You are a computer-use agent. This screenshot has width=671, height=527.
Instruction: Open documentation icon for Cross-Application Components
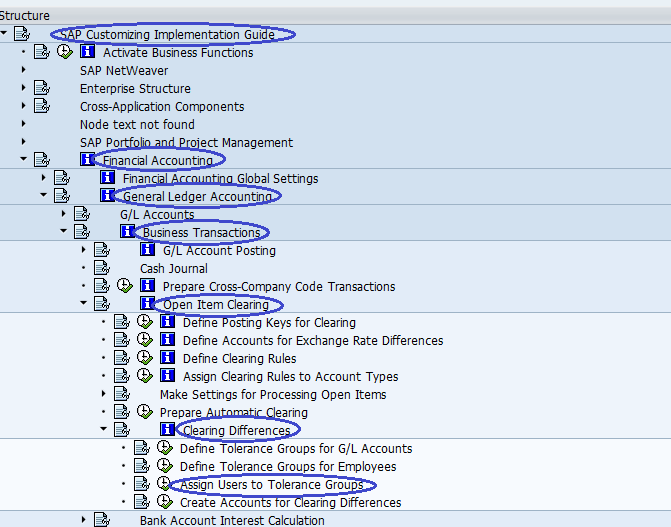42,106
